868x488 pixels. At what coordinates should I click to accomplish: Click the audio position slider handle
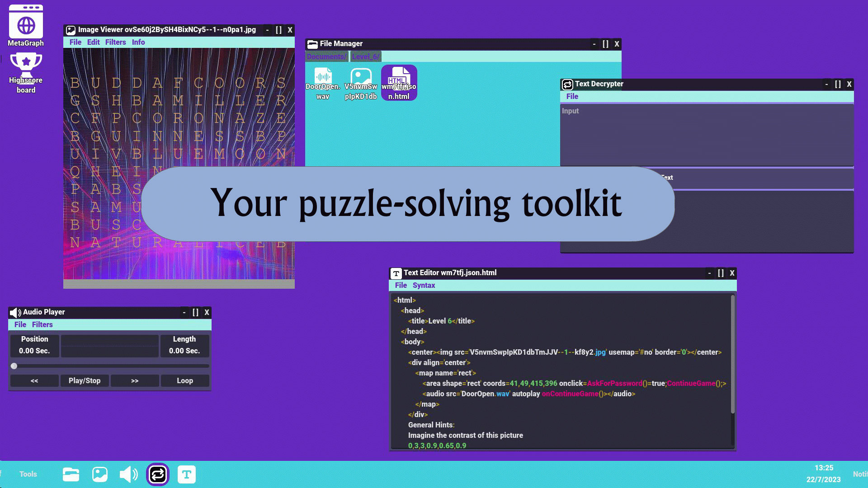(14, 366)
